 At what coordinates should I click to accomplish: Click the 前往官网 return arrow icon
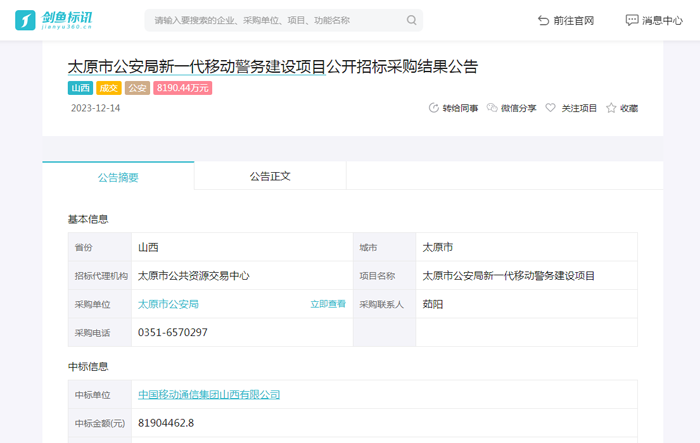pyautogui.click(x=544, y=20)
